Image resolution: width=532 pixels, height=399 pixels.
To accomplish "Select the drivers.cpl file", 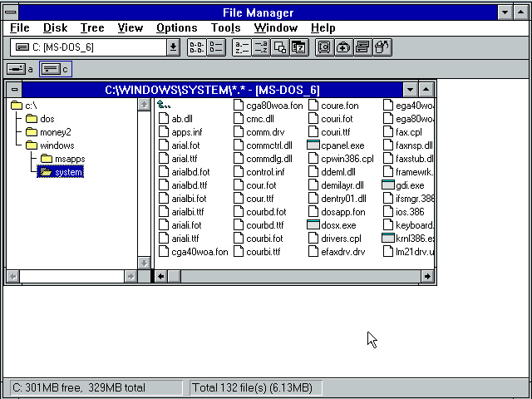I will [x=335, y=239].
